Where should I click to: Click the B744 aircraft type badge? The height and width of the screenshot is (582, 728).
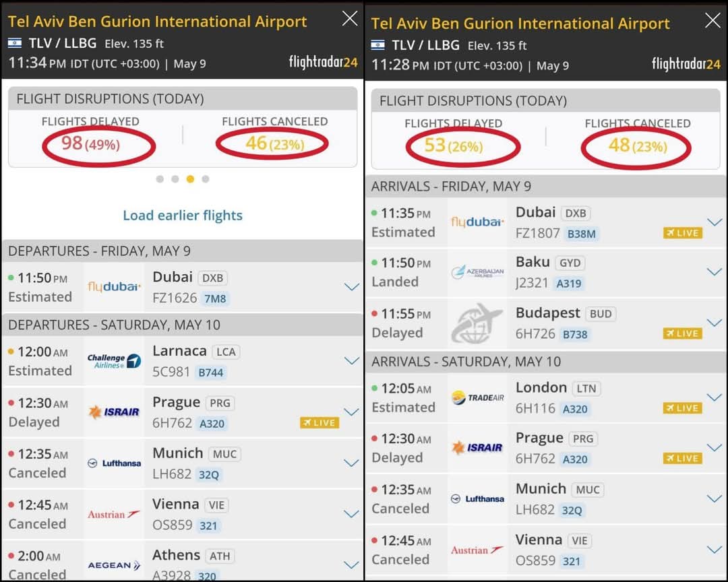pos(210,373)
